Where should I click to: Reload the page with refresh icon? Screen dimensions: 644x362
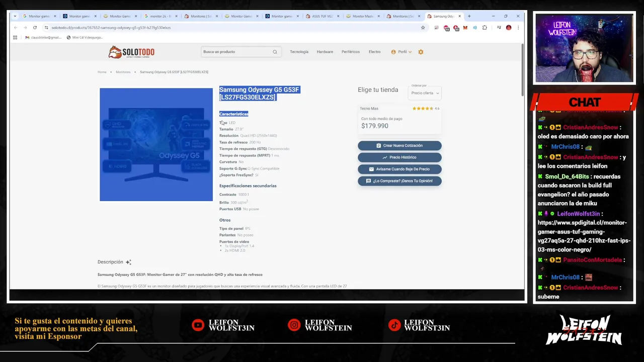click(x=35, y=28)
